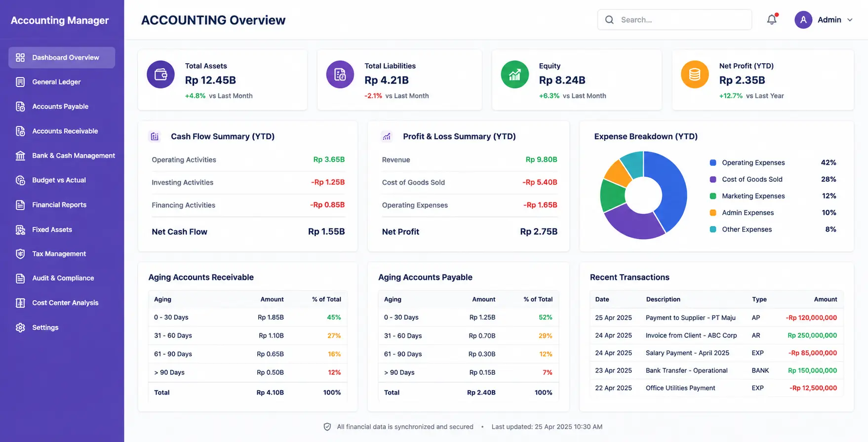
Task: Click the Tax Management shield icon
Action: pos(20,254)
